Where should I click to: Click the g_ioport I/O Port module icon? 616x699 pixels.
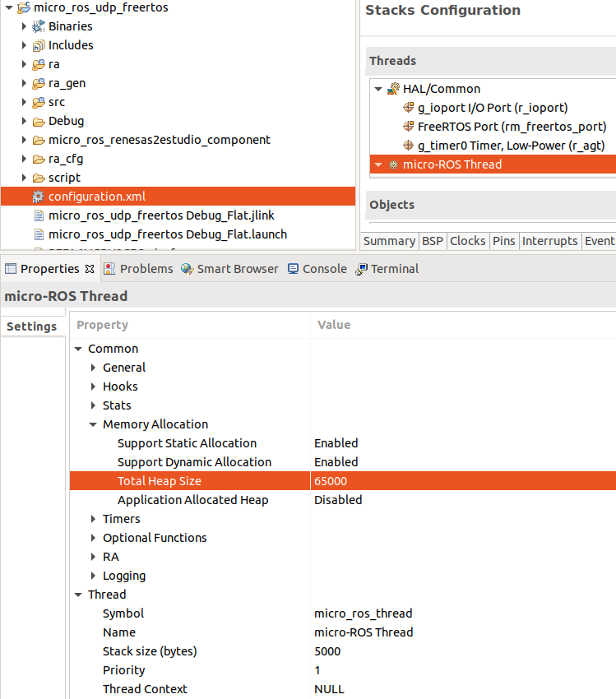[408, 108]
